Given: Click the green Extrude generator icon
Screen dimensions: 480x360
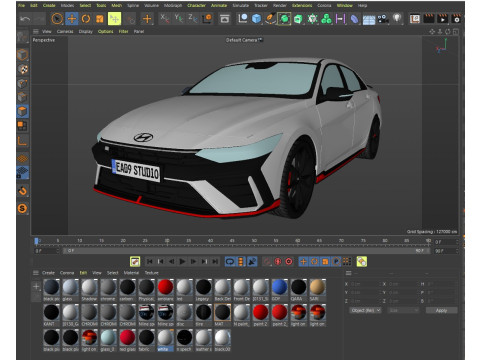Looking at the screenshot, I should click(298, 19).
